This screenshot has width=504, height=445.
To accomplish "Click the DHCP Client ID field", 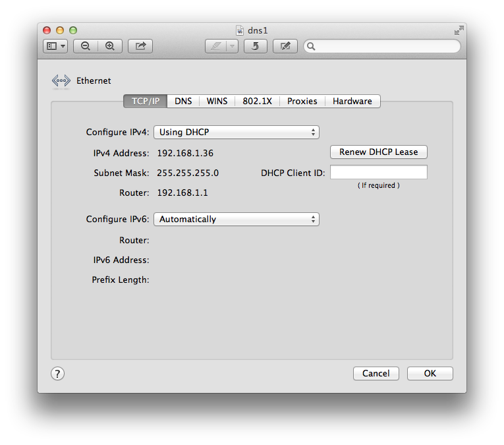I will click(x=379, y=172).
